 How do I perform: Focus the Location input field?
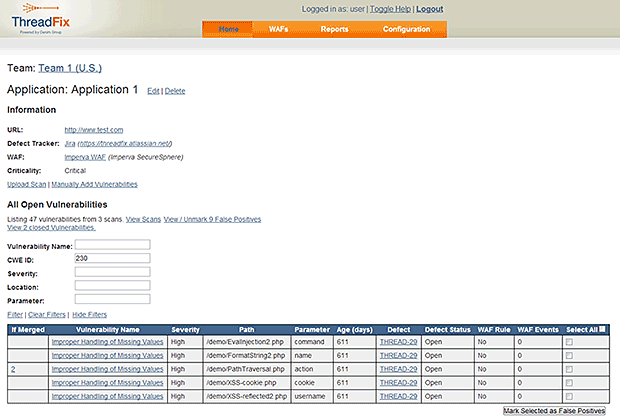coord(112,285)
